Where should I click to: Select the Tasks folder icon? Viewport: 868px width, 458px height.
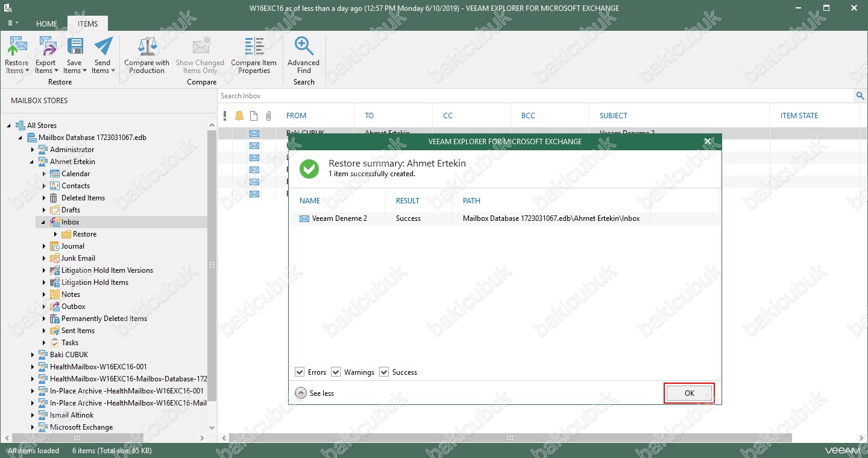(55, 343)
